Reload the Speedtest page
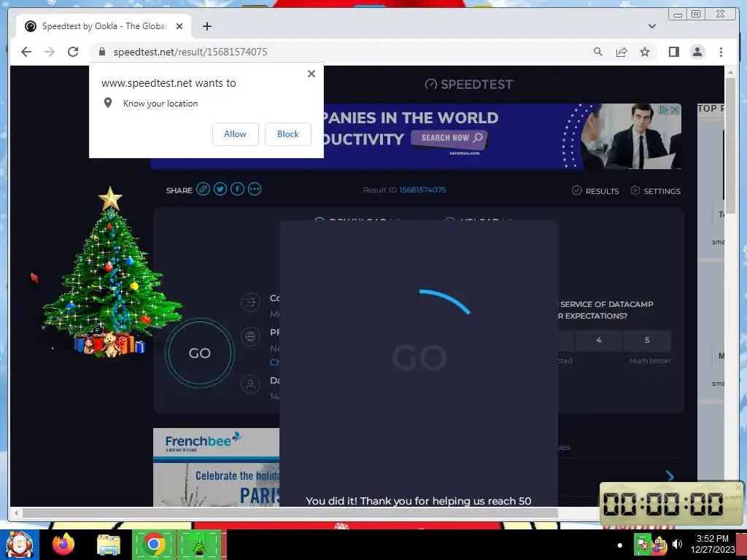Image resolution: width=747 pixels, height=560 pixels. (x=73, y=52)
